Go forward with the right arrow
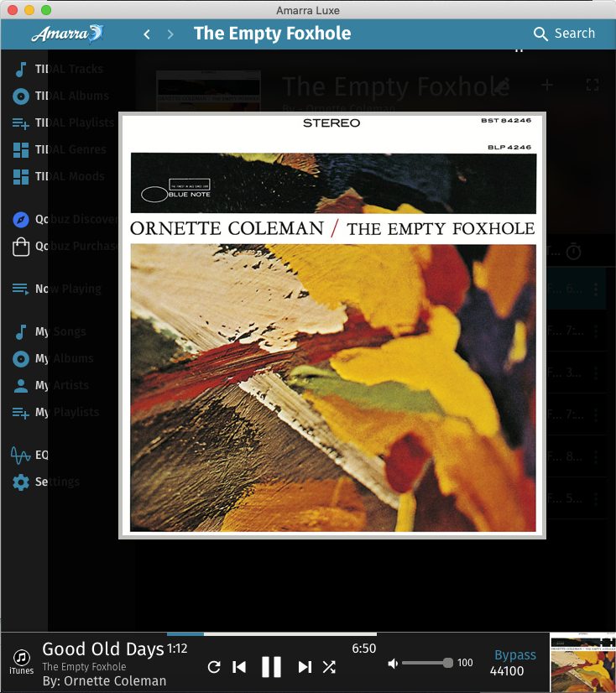The width and height of the screenshot is (616, 693). pyautogui.click(x=170, y=34)
